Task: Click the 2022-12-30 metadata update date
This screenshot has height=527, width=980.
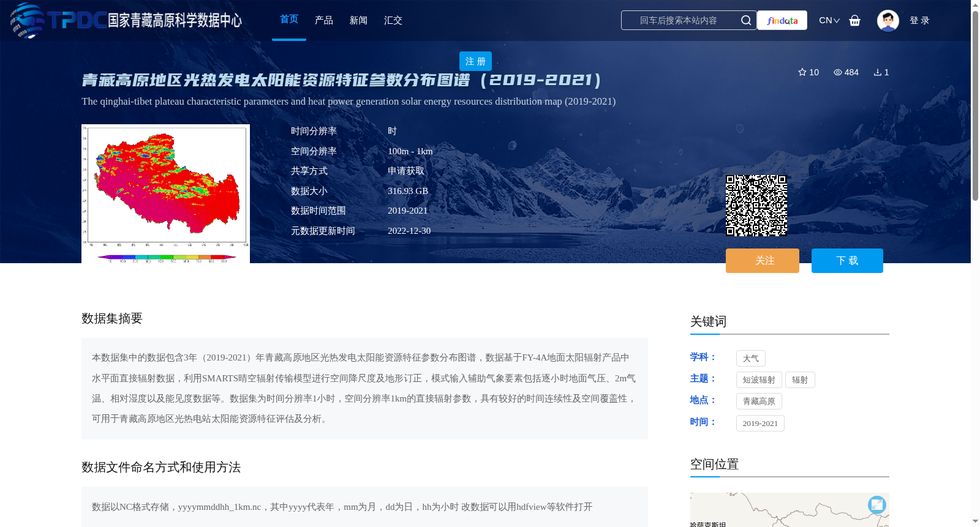Action: click(409, 231)
